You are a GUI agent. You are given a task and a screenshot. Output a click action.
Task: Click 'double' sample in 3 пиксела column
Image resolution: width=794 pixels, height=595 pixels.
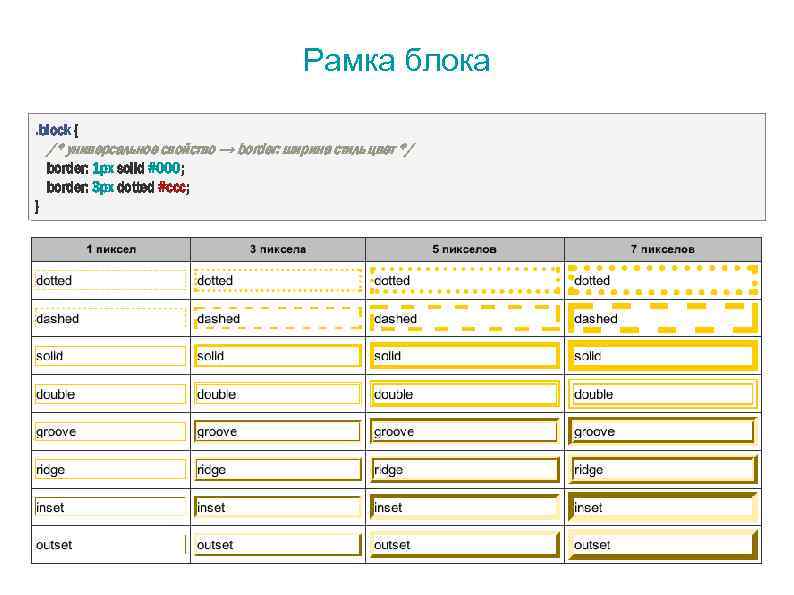[277, 394]
